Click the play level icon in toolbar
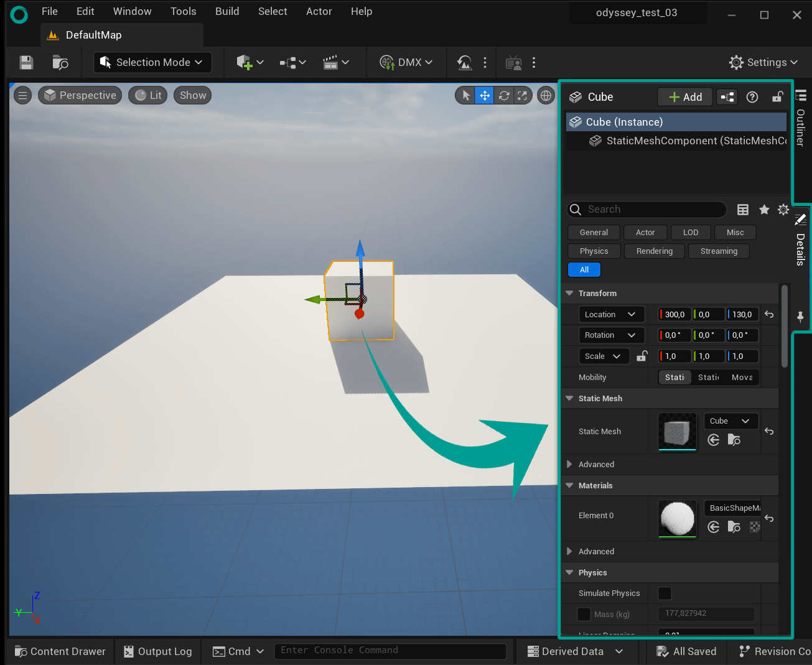This screenshot has height=665, width=812. coord(464,62)
